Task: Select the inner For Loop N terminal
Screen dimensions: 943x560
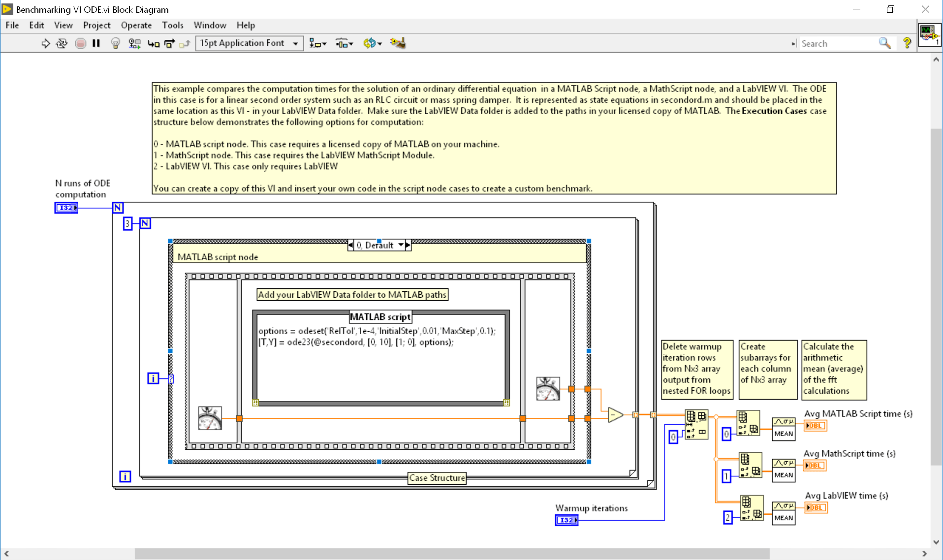Action: pos(145,223)
